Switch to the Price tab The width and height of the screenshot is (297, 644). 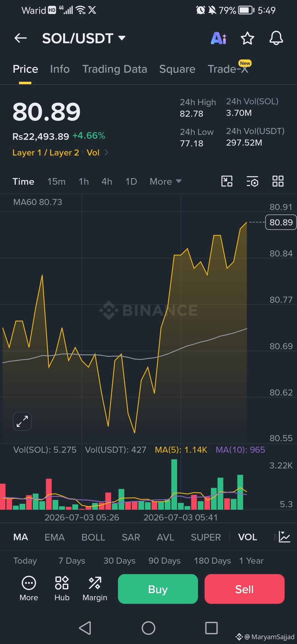pyautogui.click(x=25, y=69)
